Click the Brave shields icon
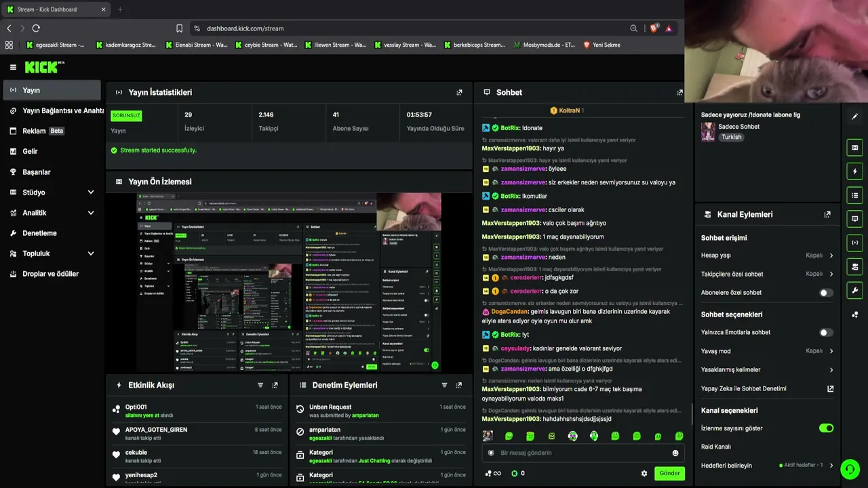Image resolution: width=868 pixels, height=488 pixels. 654,28
